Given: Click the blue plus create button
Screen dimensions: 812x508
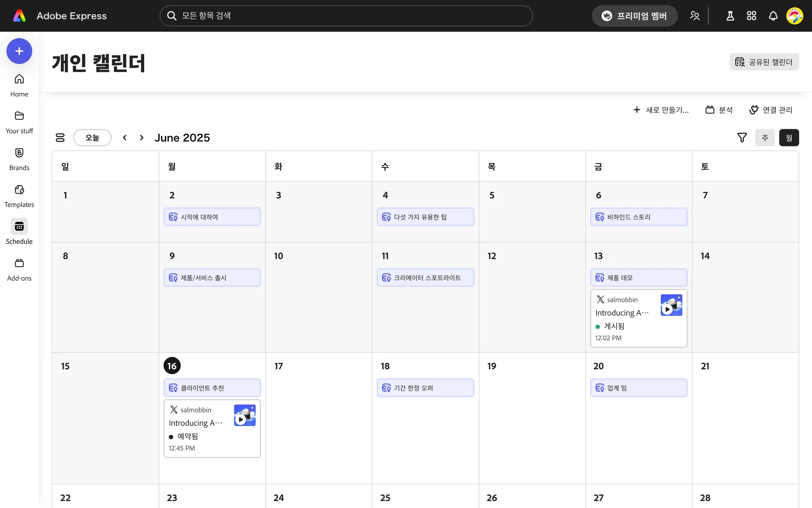Looking at the screenshot, I should (19, 51).
